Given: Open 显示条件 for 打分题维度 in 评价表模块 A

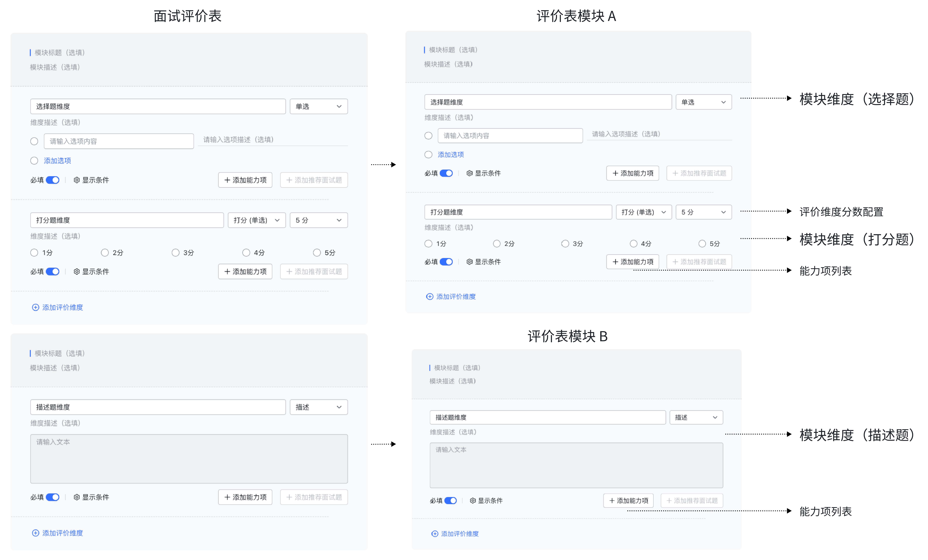Looking at the screenshot, I should [x=484, y=262].
